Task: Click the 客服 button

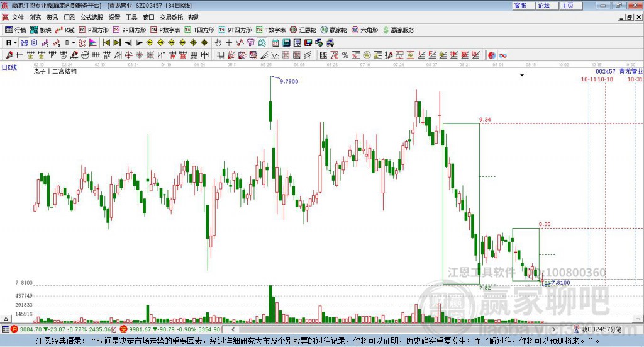Action: tap(519, 5)
